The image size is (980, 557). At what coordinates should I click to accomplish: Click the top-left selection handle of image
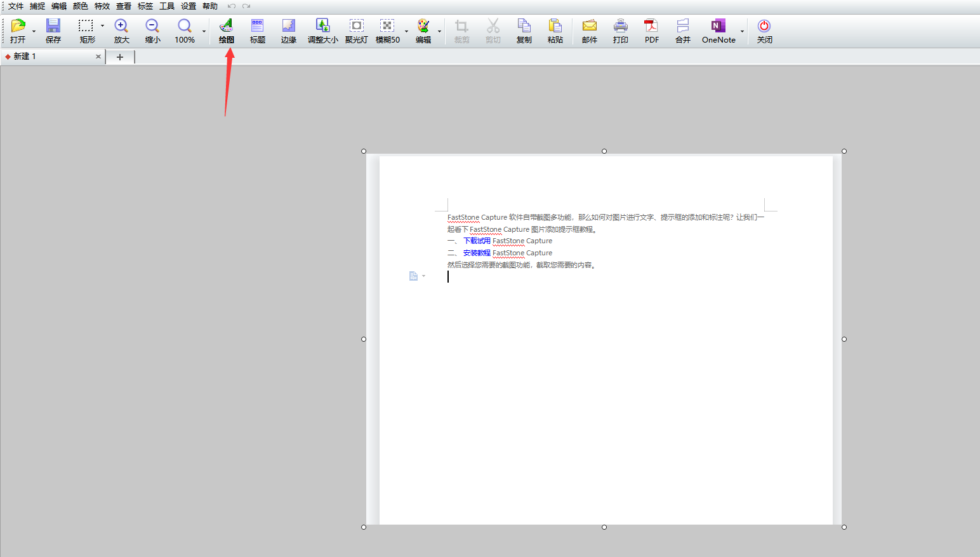364,151
